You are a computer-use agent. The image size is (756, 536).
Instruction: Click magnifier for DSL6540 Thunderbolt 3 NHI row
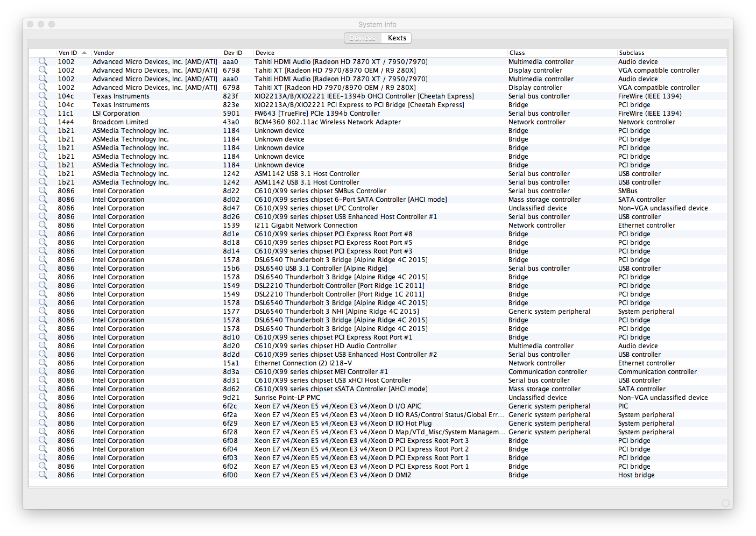pos(43,312)
